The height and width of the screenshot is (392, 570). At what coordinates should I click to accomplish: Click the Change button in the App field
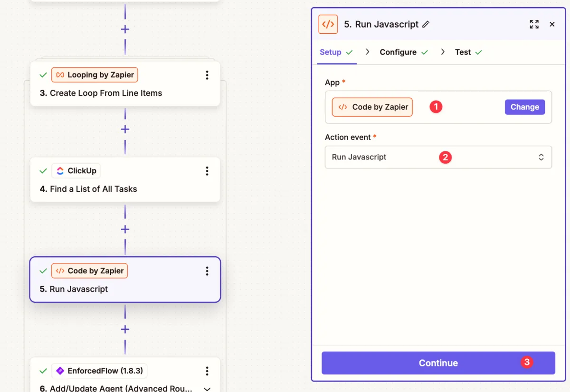pyautogui.click(x=524, y=107)
